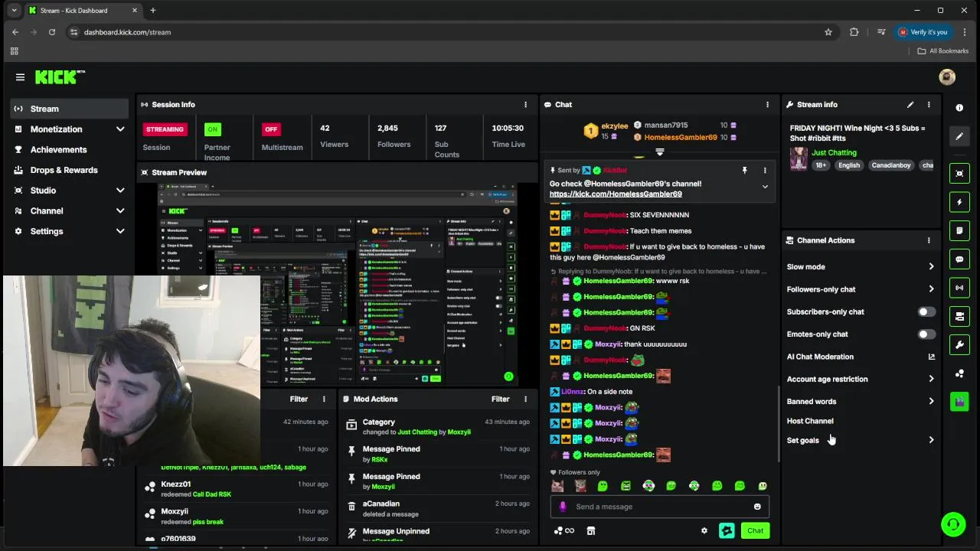Image resolution: width=980 pixels, height=551 pixels.
Task: Toggle Subscribers-only chat switch
Action: pyautogui.click(x=926, y=312)
